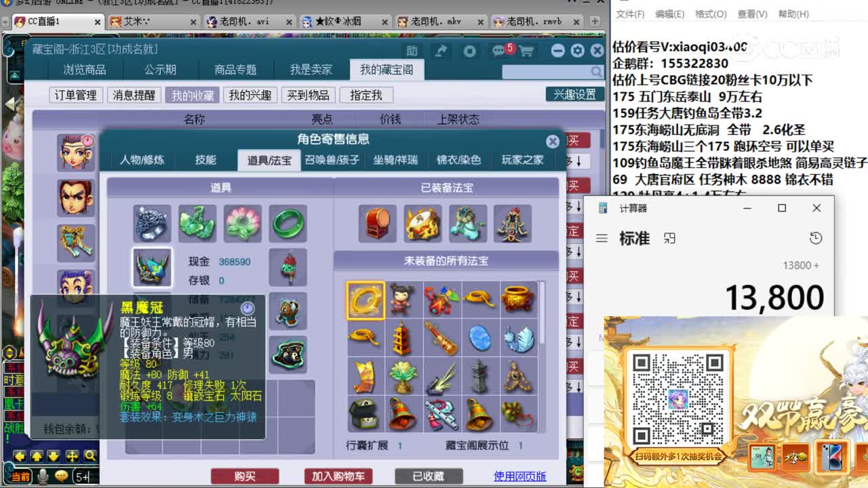Viewport: 868px width, 488px height.
Task: Click the tooltip clock icon on 黑魔冠
Action: click(248, 308)
